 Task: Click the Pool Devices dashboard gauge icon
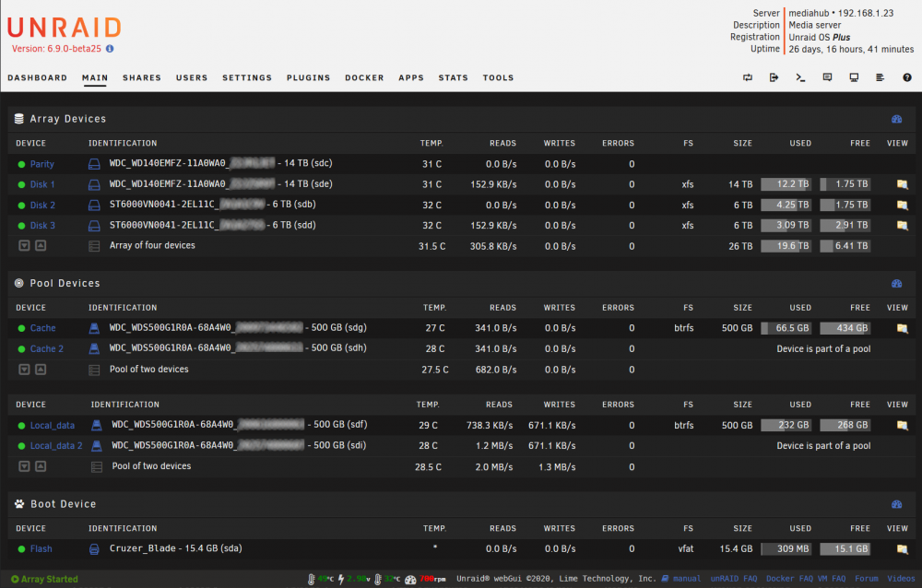point(897,284)
